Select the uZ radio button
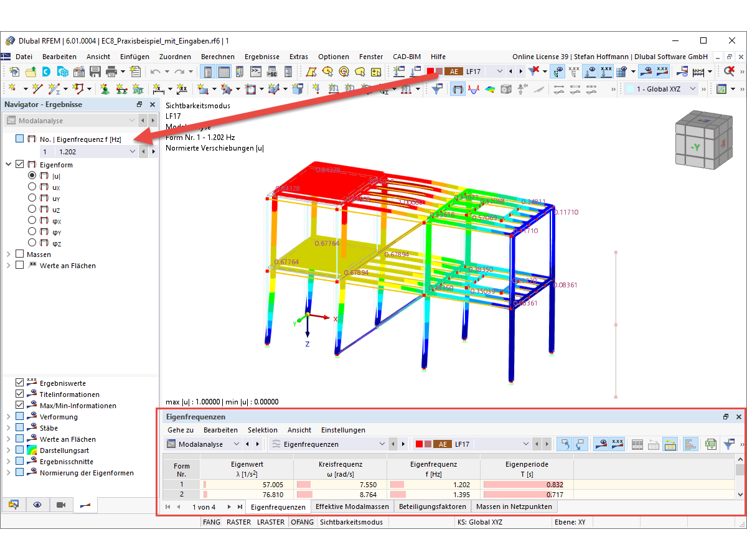 (x=32, y=210)
